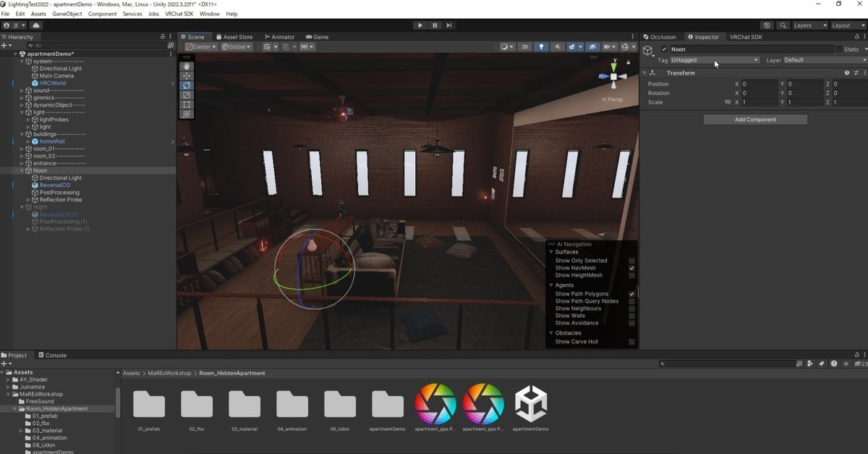Click MaREsWorkshop in the breadcrumb path
This screenshot has height=454, width=868.
tap(170, 374)
